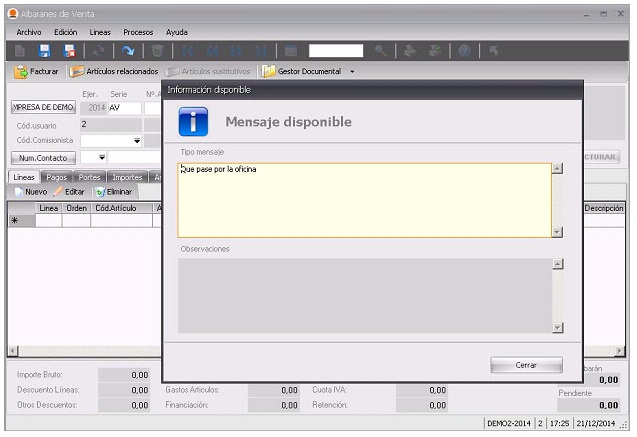The height and width of the screenshot is (437, 637).
Task: Click the Refresh arrow toolbar icon
Action: [129, 50]
